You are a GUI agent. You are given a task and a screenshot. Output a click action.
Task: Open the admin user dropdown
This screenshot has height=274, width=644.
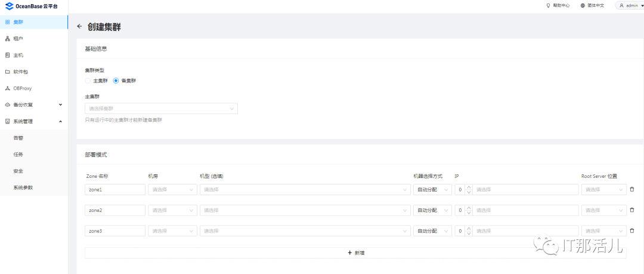(x=629, y=6)
